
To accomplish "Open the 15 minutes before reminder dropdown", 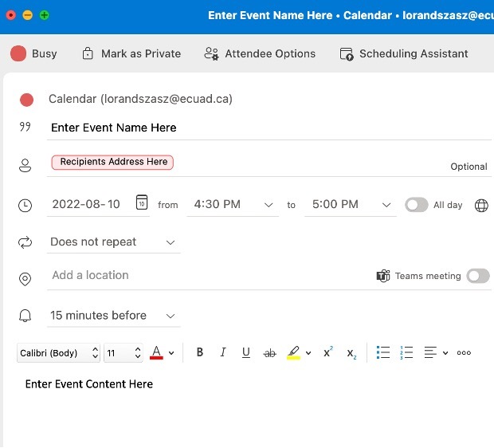I will (x=113, y=316).
